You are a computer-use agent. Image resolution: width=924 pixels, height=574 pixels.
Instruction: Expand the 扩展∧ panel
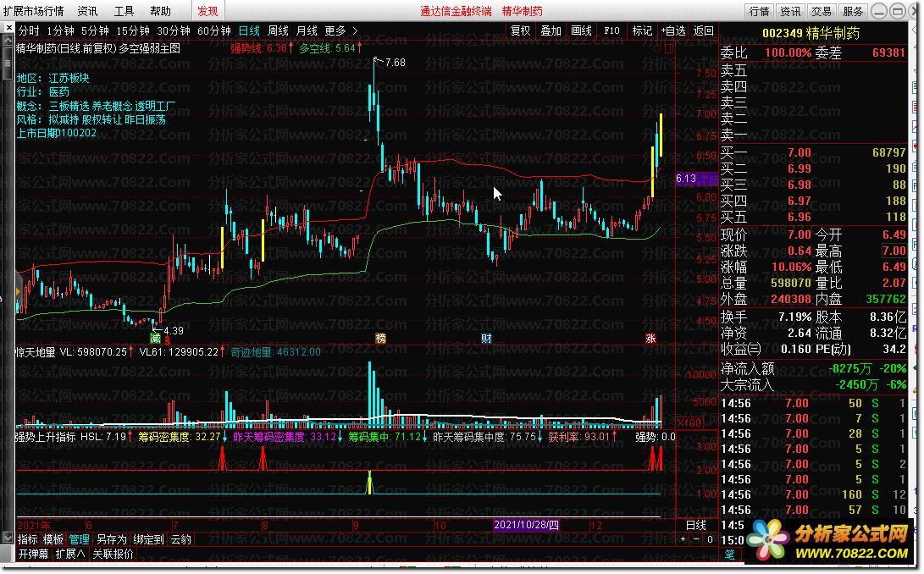coord(70,554)
